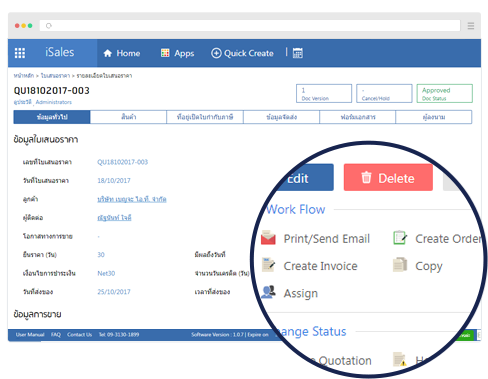
Task: Click the Copy documents icon
Action: [x=400, y=265]
